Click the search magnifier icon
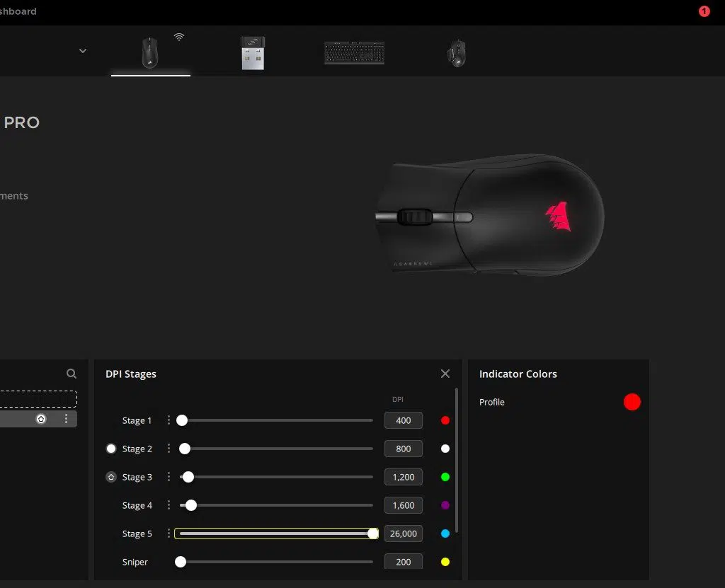 (71, 374)
